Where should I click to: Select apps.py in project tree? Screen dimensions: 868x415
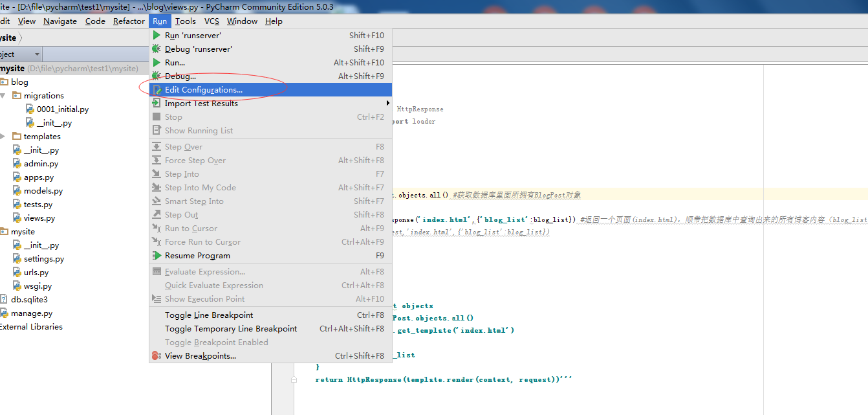39,177
